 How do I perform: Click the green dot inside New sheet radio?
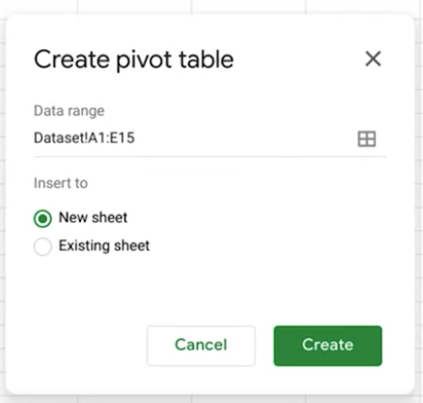pyautogui.click(x=43, y=219)
